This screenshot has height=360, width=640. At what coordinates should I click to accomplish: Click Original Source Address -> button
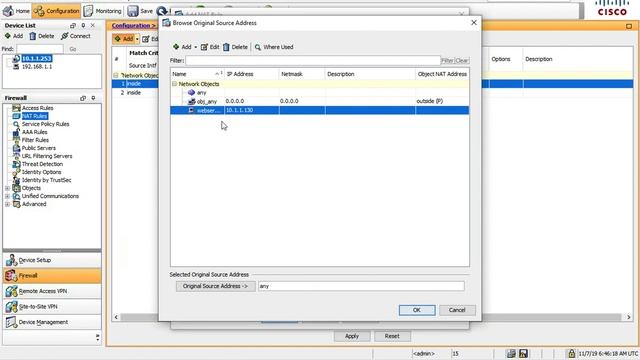pyautogui.click(x=216, y=286)
